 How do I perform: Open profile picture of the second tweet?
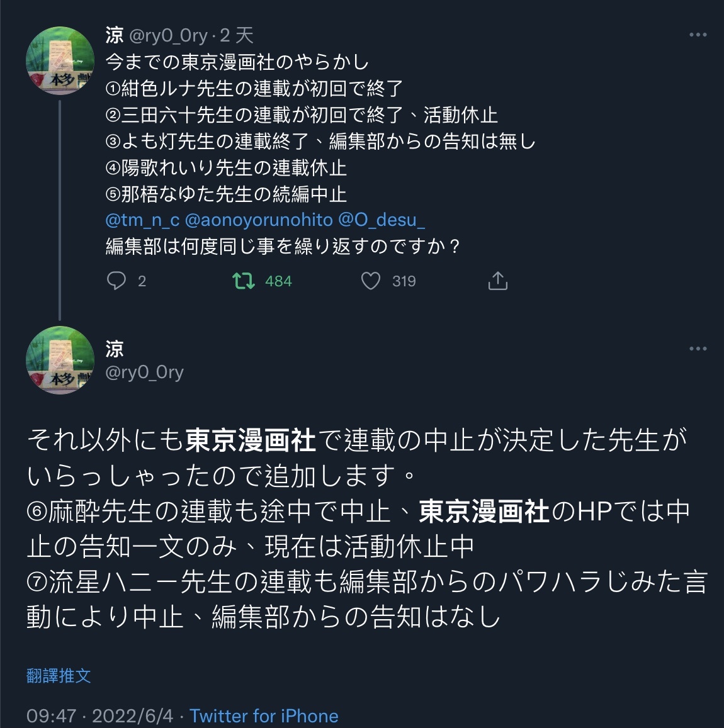[x=60, y=361]
